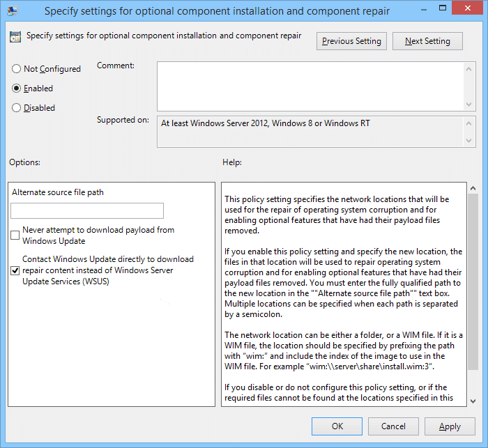Apply the policy settings
This screenshot has height=448, width=488.
tap(450, 426)
